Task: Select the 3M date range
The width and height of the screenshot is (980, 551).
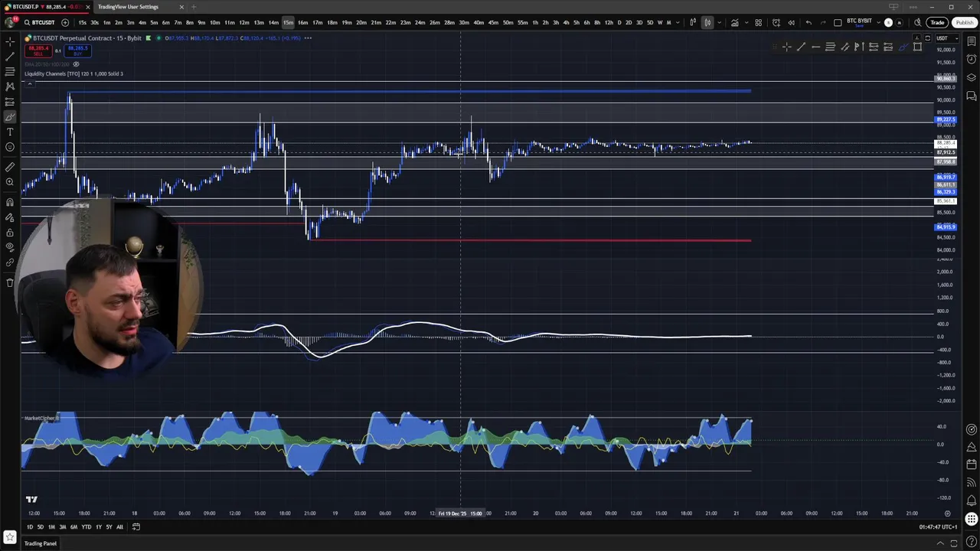Action: [x=63, y=527]
